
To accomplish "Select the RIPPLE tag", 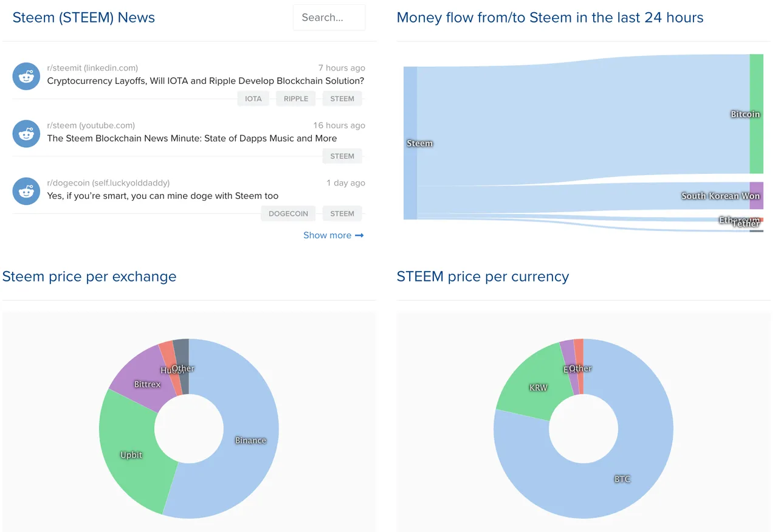I will (x=296, y=98).
